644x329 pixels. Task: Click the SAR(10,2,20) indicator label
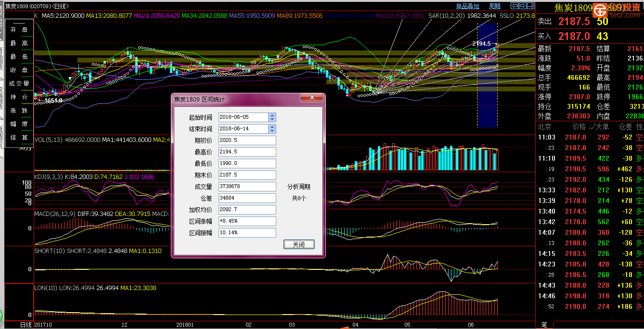447,16
